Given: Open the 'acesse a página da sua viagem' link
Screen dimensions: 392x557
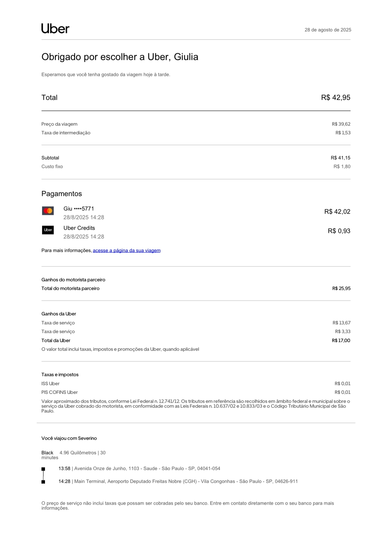Looking at the screenshot, I should click(x=127, y=251).
